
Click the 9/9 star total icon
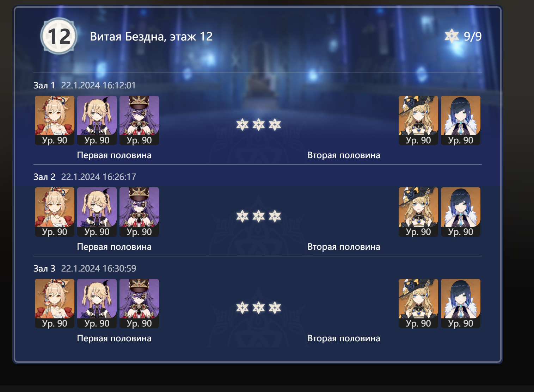pyautogui.click(x=452, y=36)
